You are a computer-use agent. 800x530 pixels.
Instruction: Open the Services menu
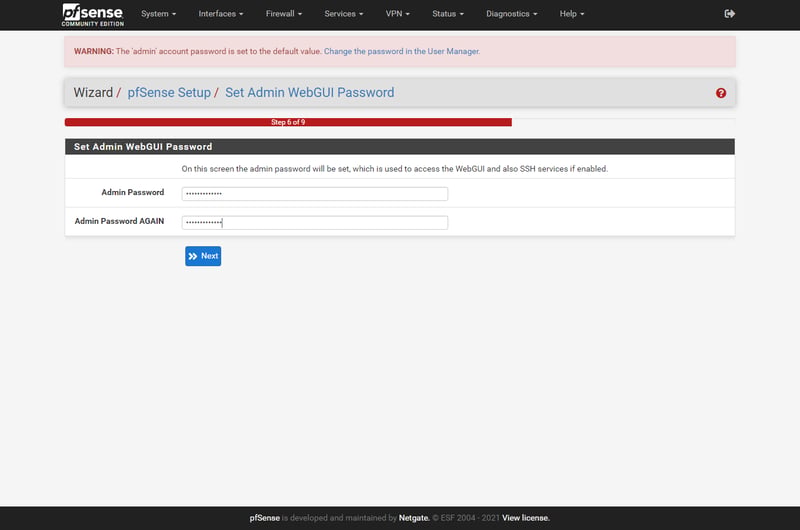pos(344,14)
